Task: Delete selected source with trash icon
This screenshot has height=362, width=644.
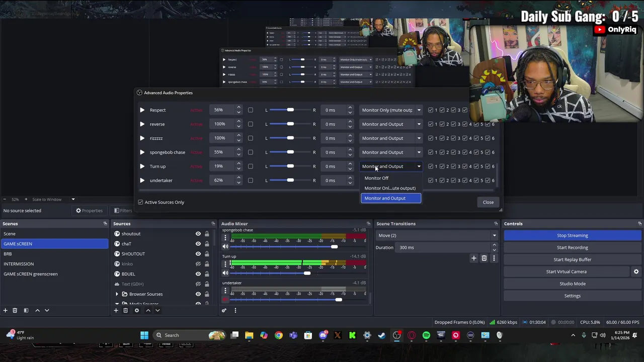Action: pyautogui.click(x=126, y=311)
